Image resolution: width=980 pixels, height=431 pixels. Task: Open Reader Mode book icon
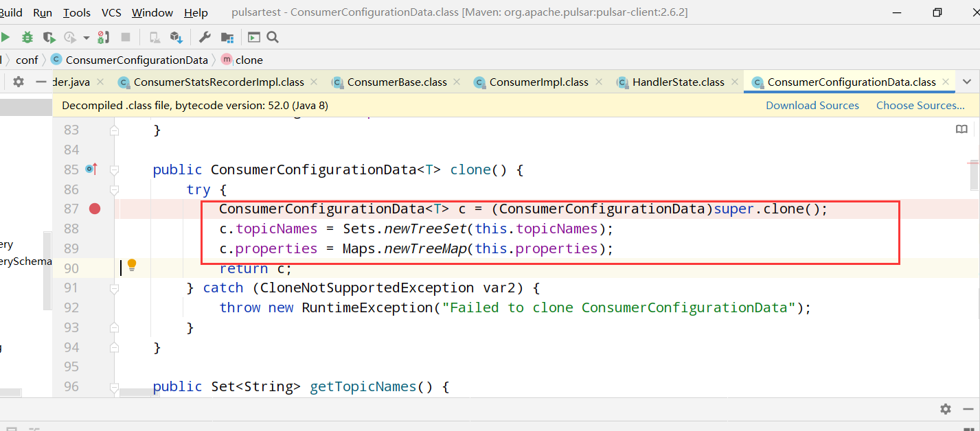(962, 130)
